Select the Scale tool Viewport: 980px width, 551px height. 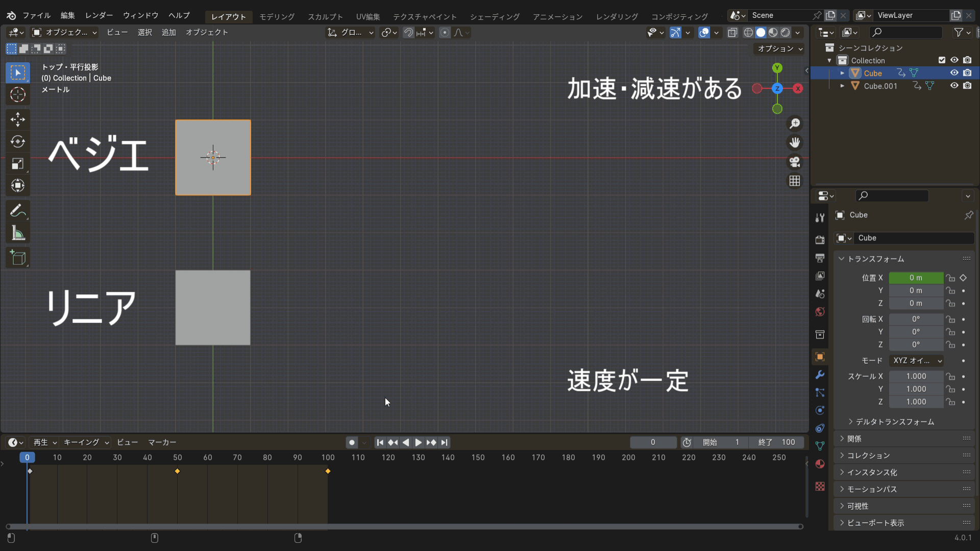pyautogui.click(x=18, y=163)
